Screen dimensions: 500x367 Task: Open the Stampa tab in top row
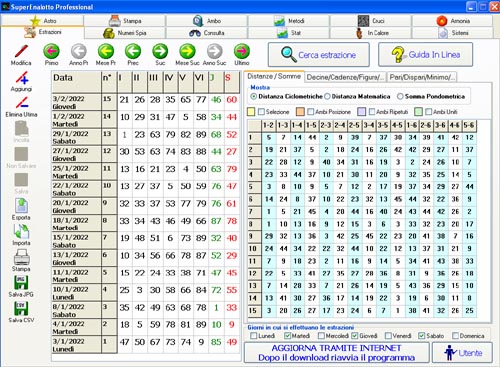pos(125,21)
